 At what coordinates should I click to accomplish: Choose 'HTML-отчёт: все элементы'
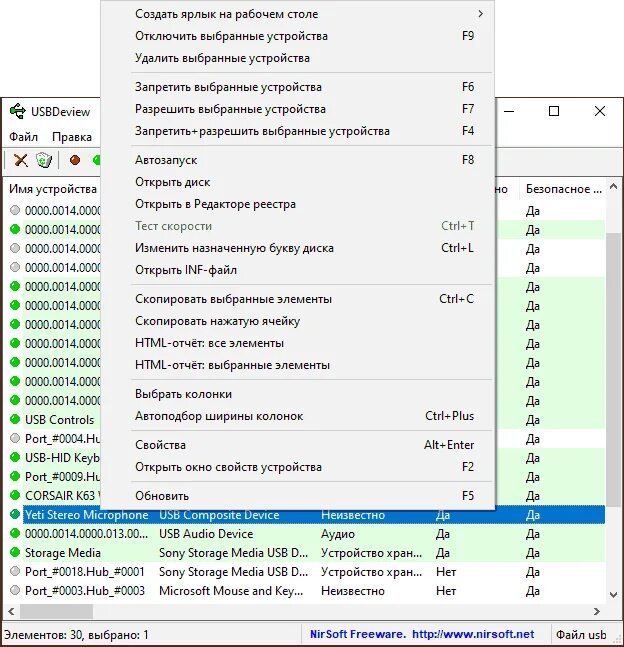click(298, 343)
